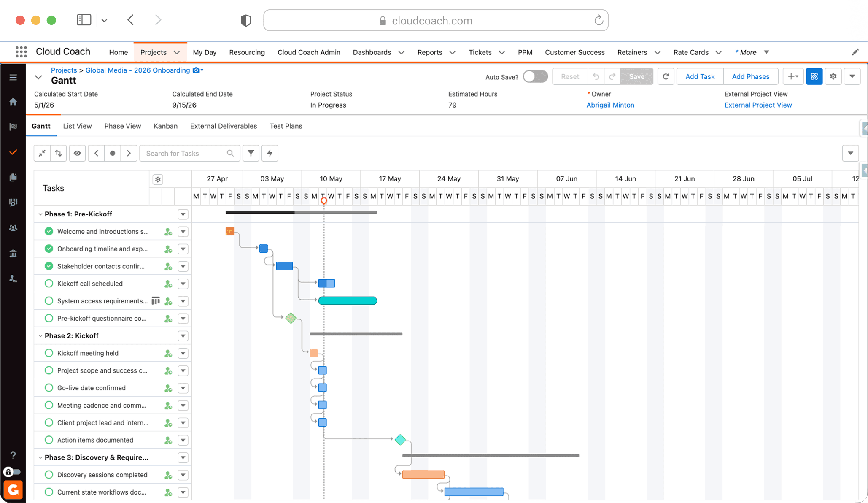The height and width of the screenshot is (503, 868).
Task: Click the browser privacy shield icon
Action: [246, 20]
